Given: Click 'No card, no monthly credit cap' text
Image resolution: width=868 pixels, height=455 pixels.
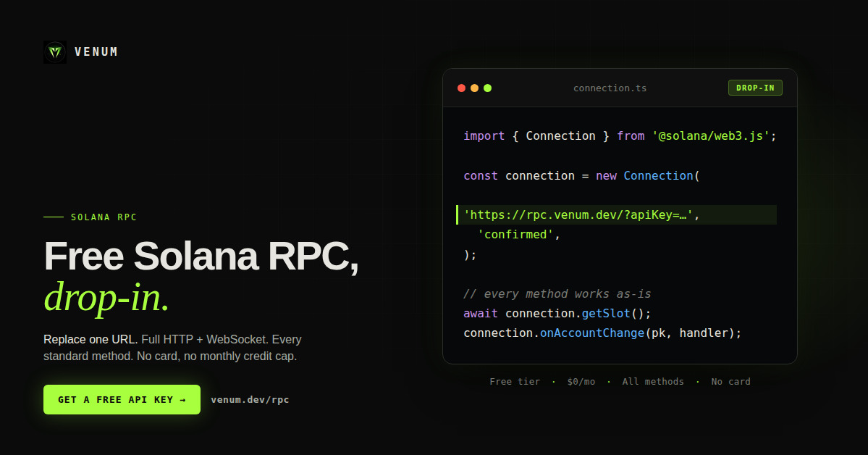Looking at the screenshot, I should (217, 356).
